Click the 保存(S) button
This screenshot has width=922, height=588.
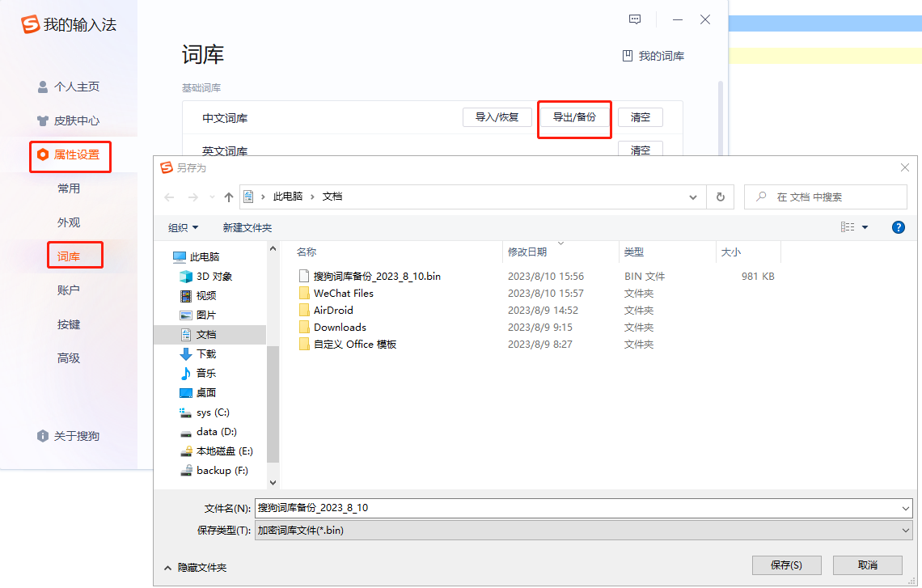(x=786, y=565)
